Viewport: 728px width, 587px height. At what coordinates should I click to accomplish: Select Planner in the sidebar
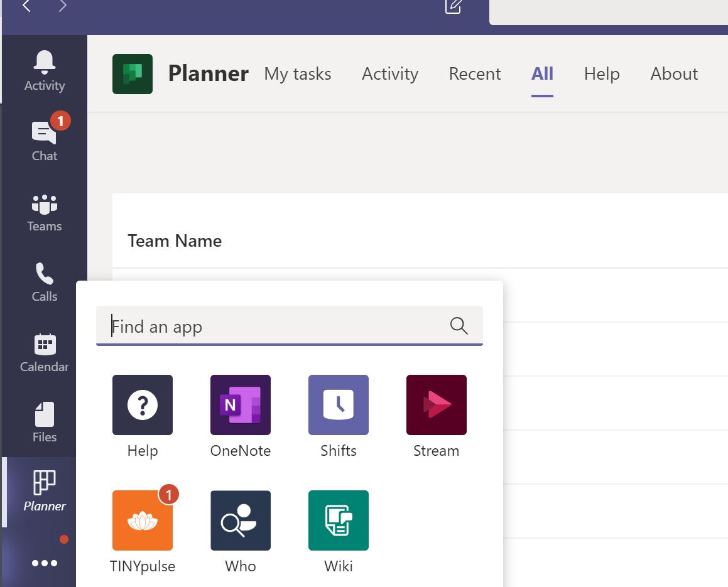44,491
